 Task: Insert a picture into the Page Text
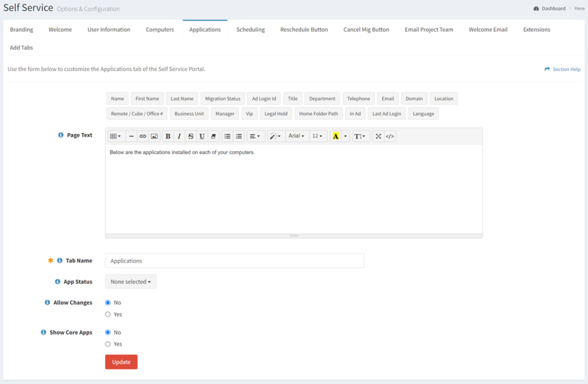(x=154, y=136)
